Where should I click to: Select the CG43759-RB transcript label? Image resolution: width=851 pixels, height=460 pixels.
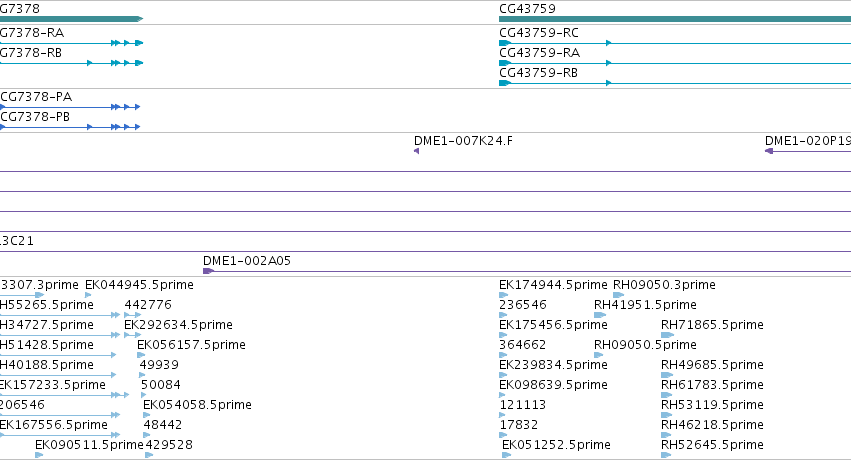tap(538, 73)
